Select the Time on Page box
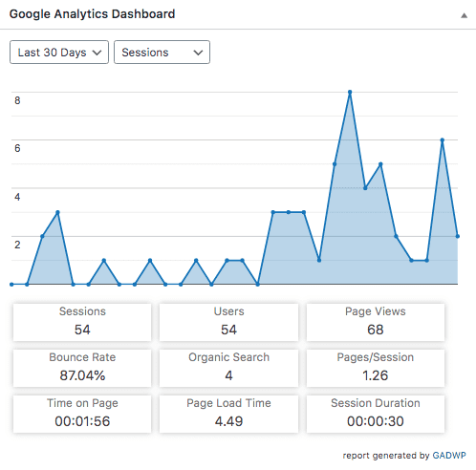476x470 pixels. [x=82, y=414]
